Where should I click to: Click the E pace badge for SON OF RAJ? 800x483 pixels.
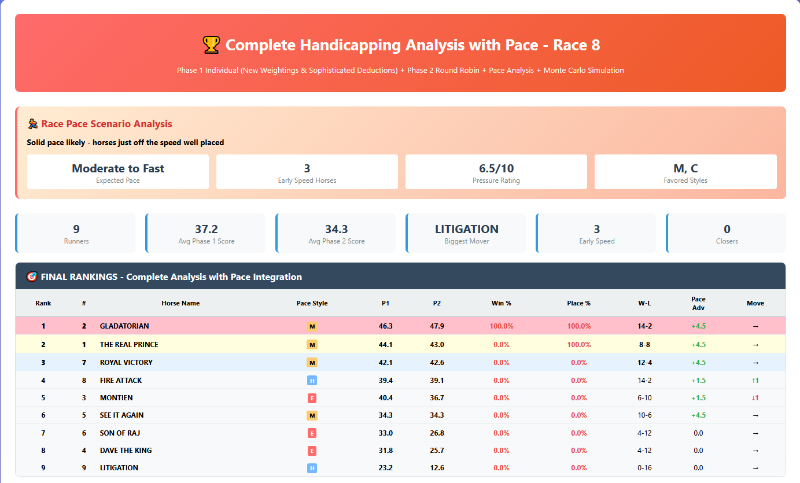[312, 433]
